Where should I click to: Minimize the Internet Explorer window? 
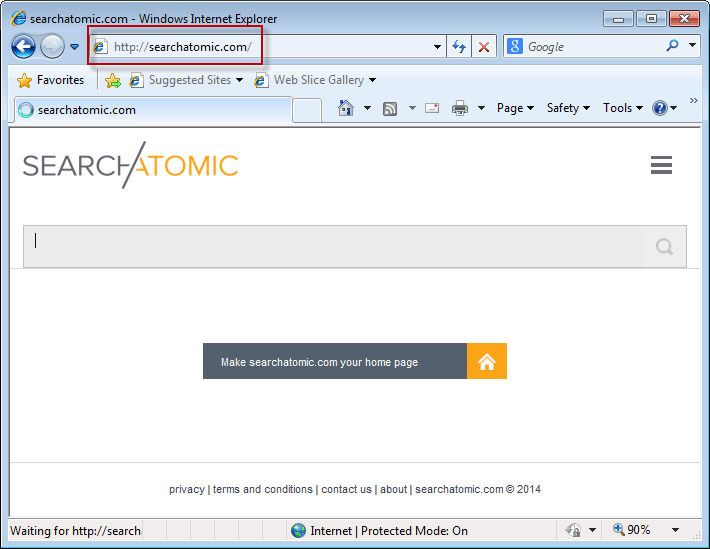(618, 19)
